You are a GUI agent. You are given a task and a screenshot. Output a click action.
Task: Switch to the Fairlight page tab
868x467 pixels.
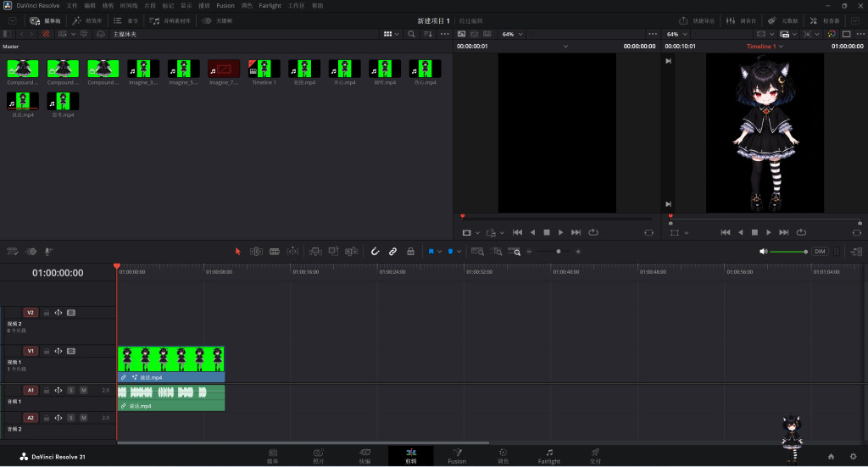click(x=549, y=456)
